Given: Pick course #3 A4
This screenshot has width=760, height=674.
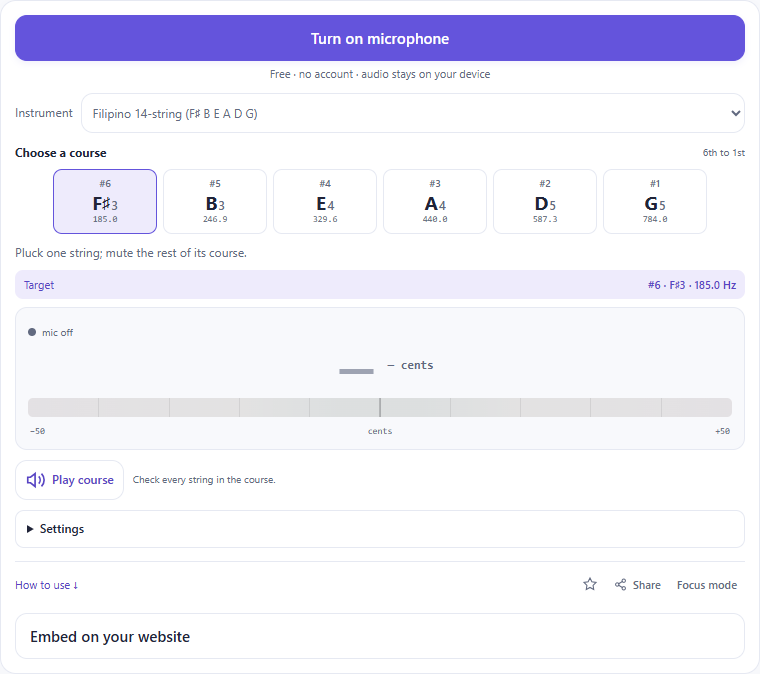Looking at the screenshot, I should coord(435,202).
